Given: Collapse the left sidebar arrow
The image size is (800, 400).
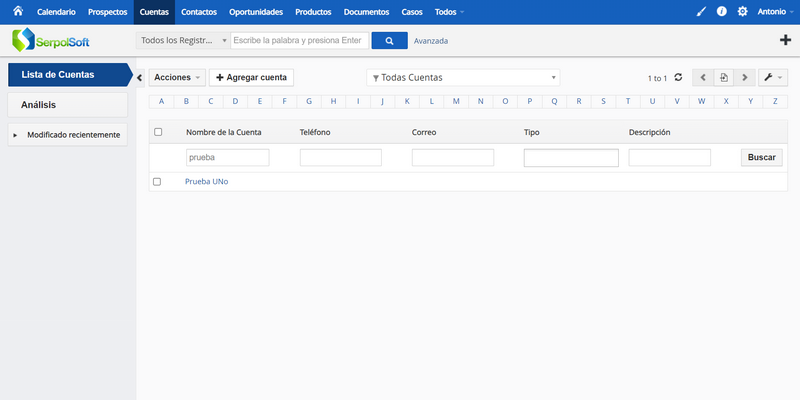Looking at the screenshot, I should 140,78.
